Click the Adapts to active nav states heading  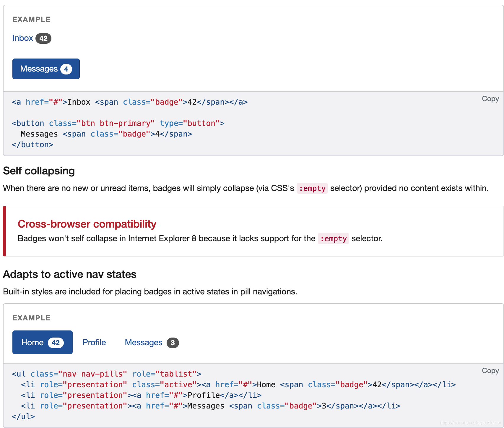(69, 274)
